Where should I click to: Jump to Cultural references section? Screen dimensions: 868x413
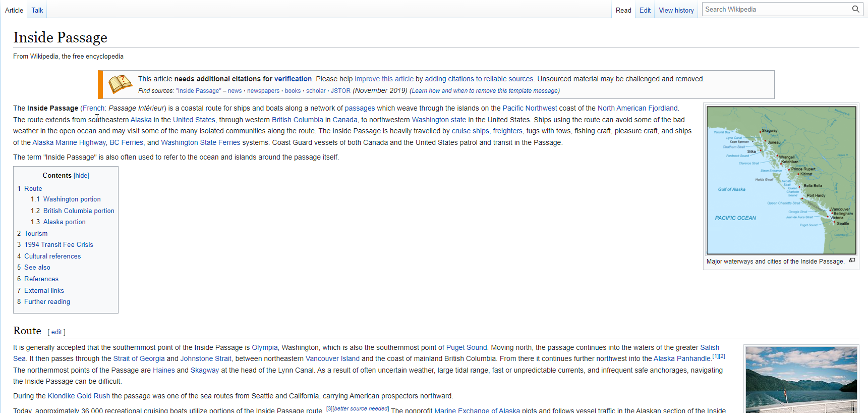[x=52, y=256]
